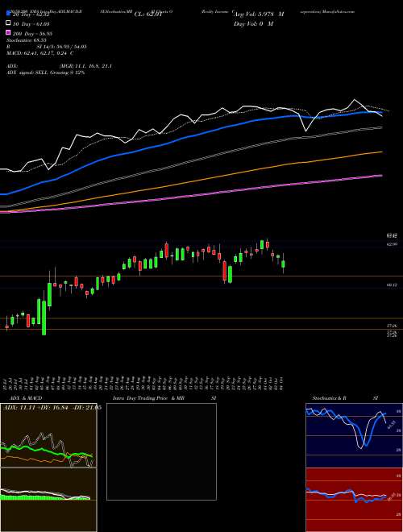The image size is (403, 532).
Task: Click the 'Avg Vol: 5.978 M' label
Action: point(259,15)
